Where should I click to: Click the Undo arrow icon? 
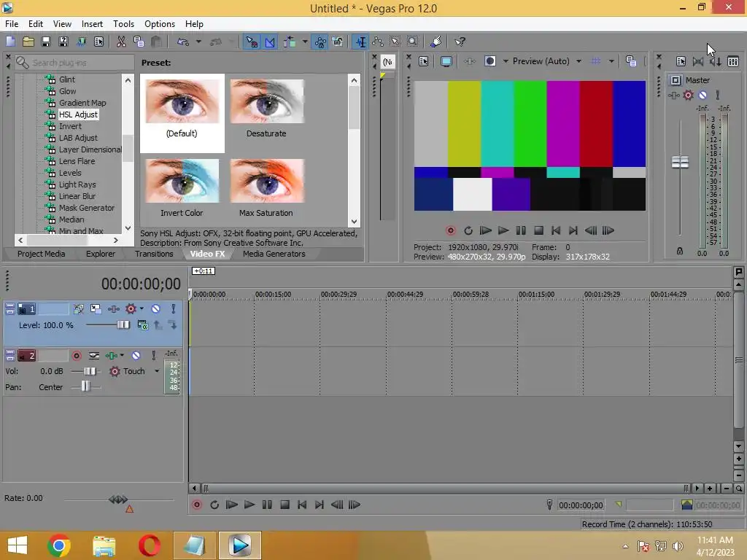(183, 42)
